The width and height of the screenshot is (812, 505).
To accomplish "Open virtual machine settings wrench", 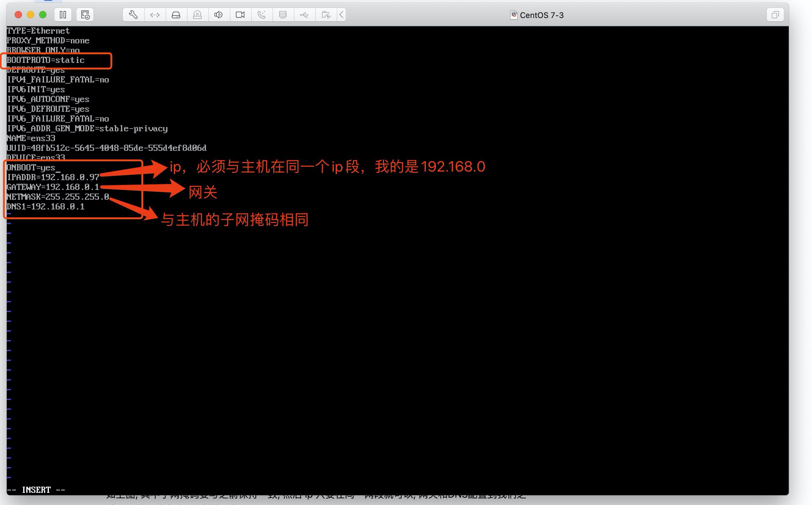I will coord(133,15).
